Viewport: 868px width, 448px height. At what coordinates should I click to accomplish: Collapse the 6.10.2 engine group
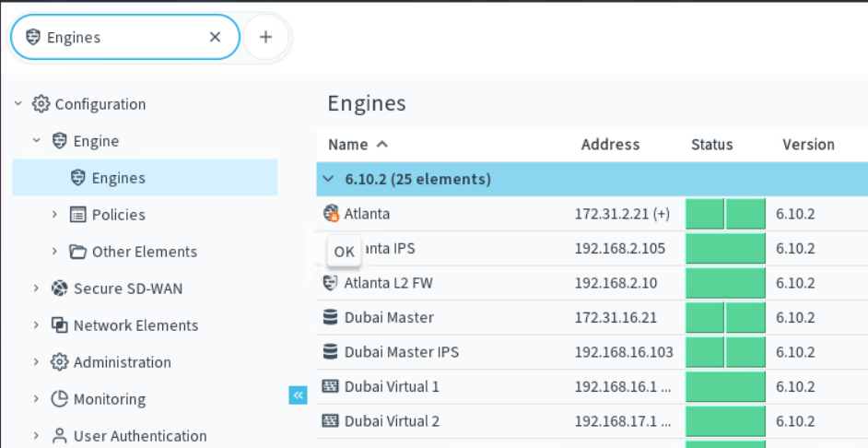[329, 179]
